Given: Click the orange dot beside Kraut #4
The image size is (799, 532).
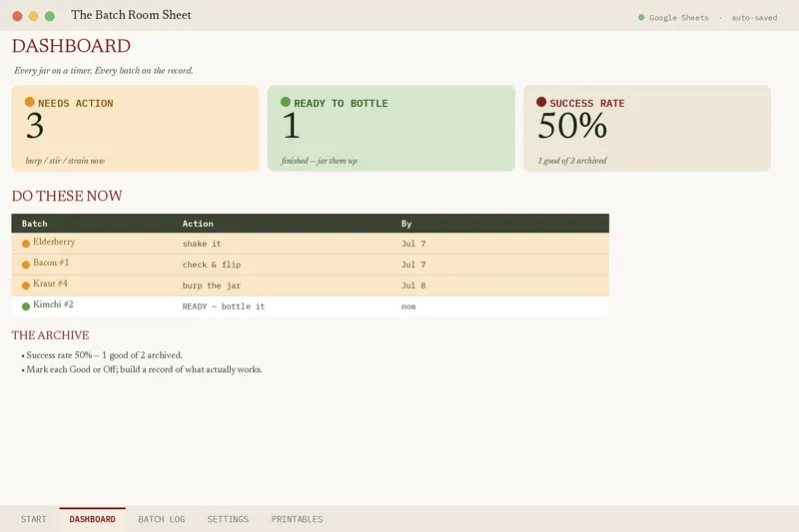Looking at the screenshot, I should click(26, 285).
